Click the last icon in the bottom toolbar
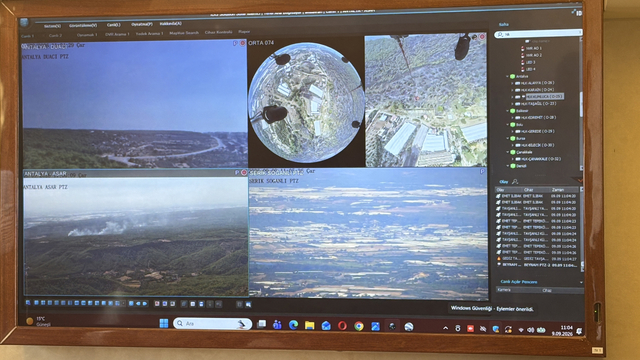Image resolution: width=640 pixels, height=360 pixels. coord(248,304)
